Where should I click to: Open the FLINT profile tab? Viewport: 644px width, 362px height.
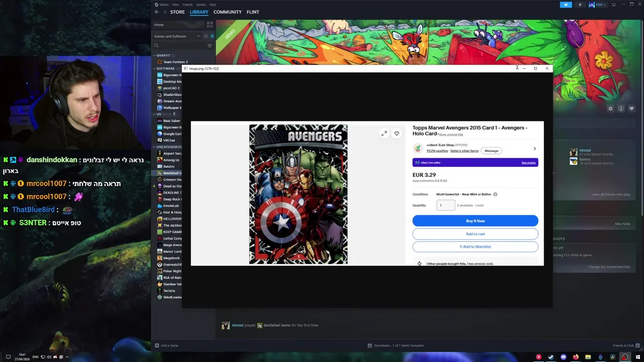pos(253,12)
